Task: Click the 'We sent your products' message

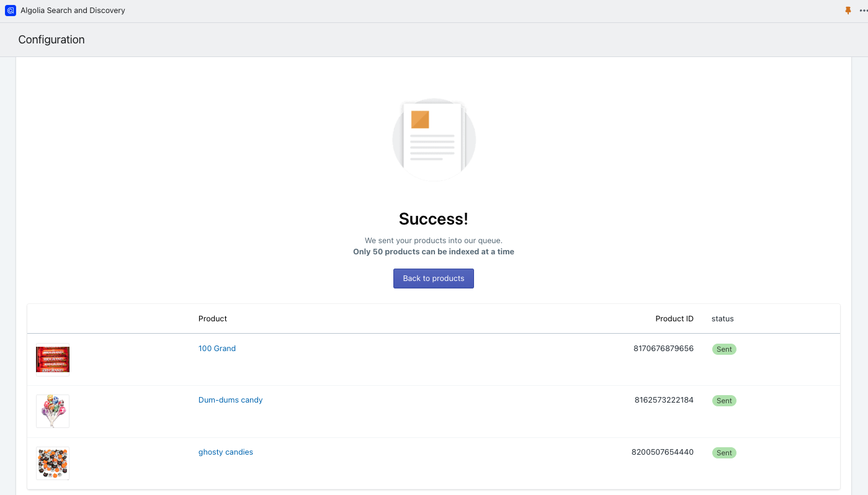Action: 434,241
